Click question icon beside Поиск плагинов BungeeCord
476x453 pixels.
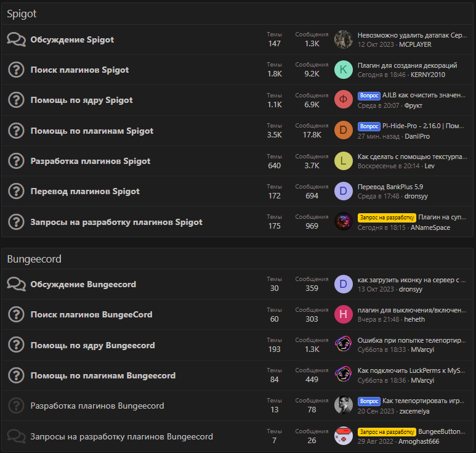point(16,314)
